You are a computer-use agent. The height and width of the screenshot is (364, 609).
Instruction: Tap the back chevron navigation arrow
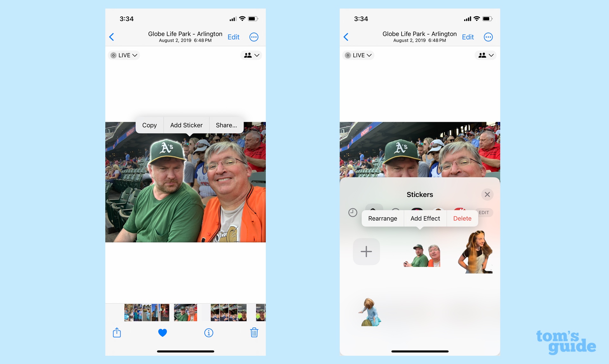click(x=111, y=37)
